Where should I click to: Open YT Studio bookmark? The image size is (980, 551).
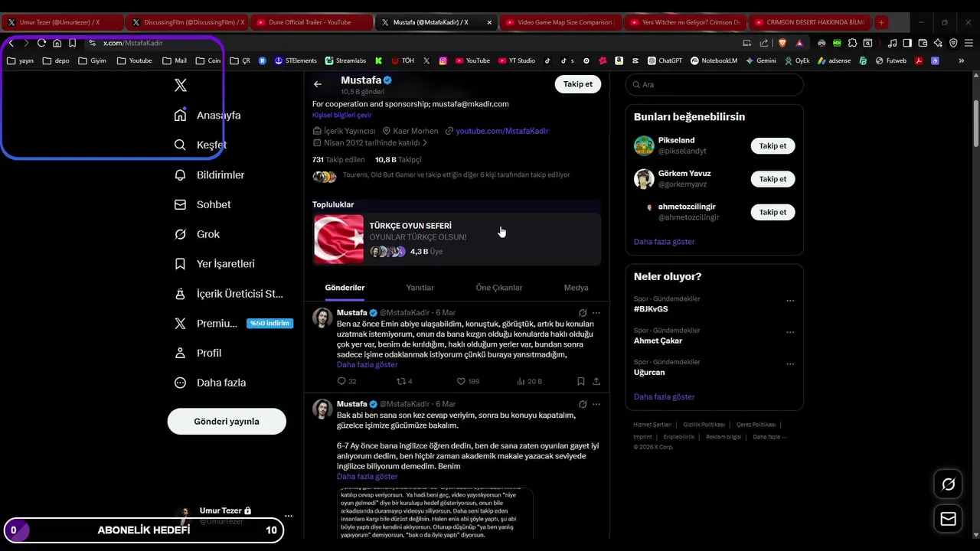coord(516,60)
